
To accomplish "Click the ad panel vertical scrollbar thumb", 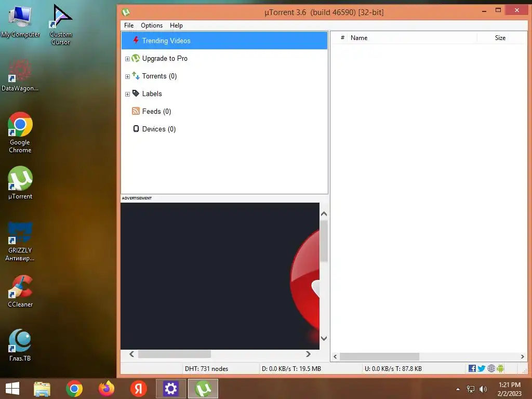I will click(324, 241).
